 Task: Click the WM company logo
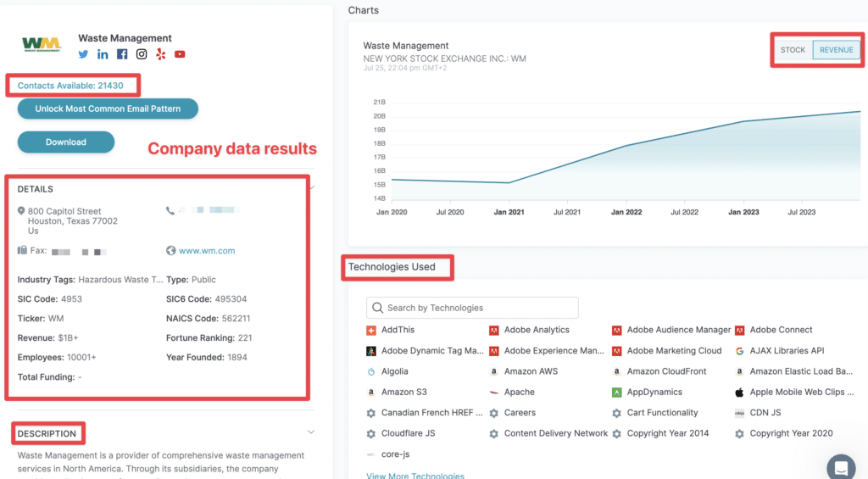(x=42, y=44)
